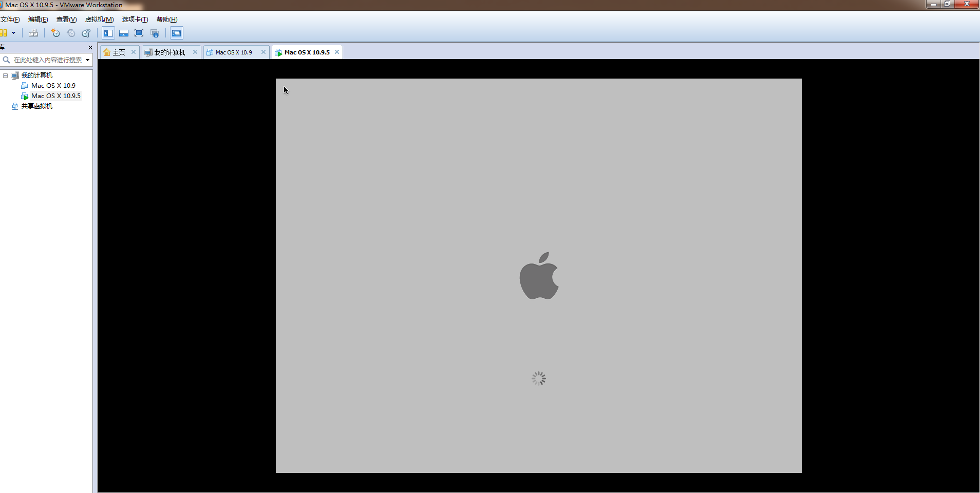Open the library search filter dropdown arrow
The width and height of the screenshot is (980, 493).
(88, 60)
